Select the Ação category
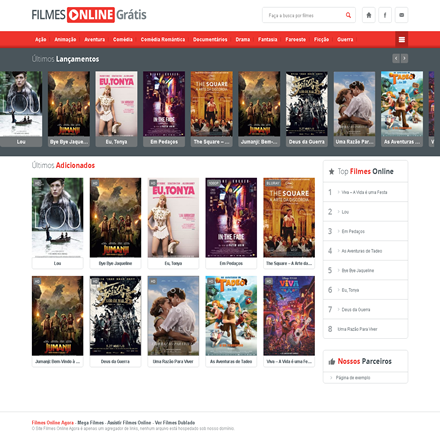The width and height of the screenshot is (440, 439). coord(41,39)
